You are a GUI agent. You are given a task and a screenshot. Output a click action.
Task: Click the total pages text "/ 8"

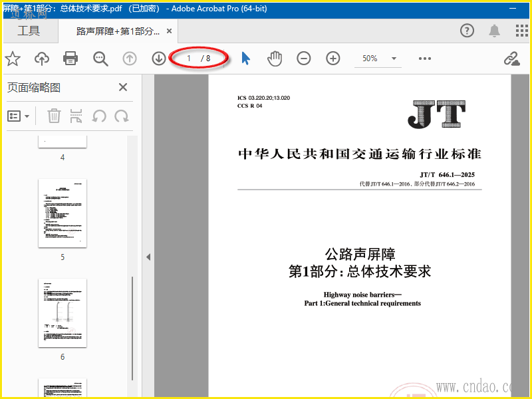205,59
